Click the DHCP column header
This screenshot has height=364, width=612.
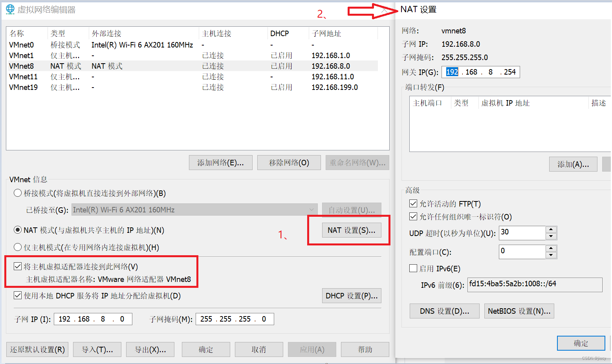(288, 33)
